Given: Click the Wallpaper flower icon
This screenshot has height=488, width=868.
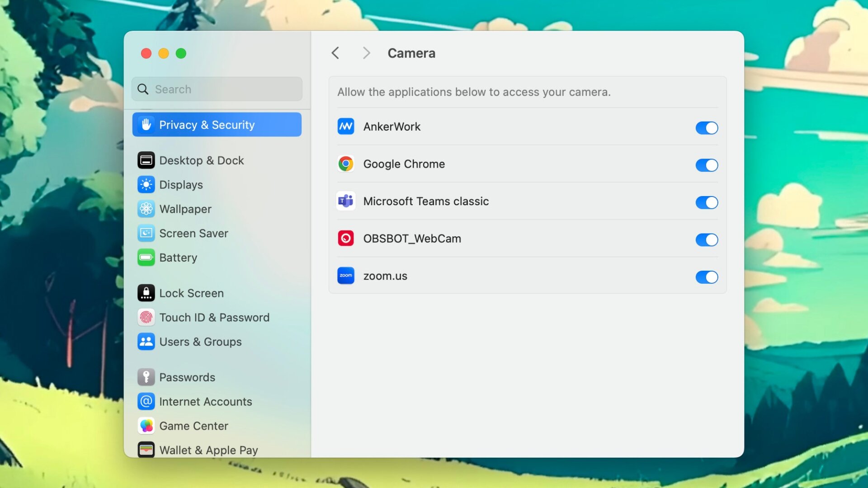Looking at the screenshot, I should (146, 209).
